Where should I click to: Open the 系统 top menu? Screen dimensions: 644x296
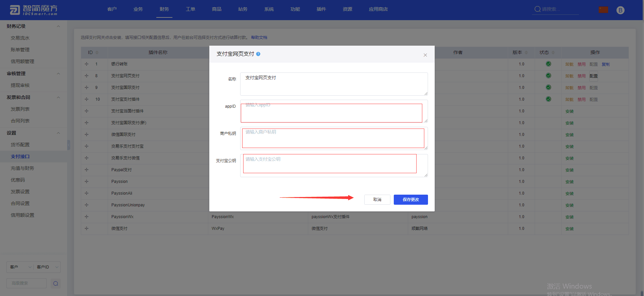pyautogui.click(x=269, y=9)
